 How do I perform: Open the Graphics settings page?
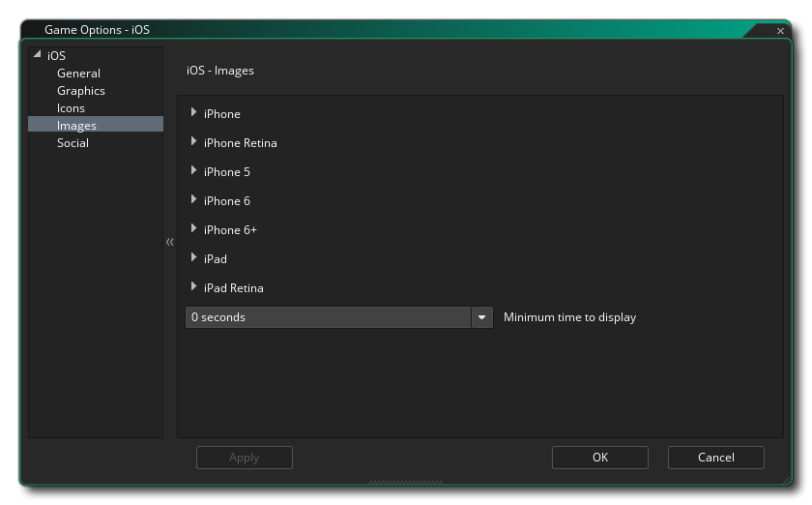click(81, 91)
